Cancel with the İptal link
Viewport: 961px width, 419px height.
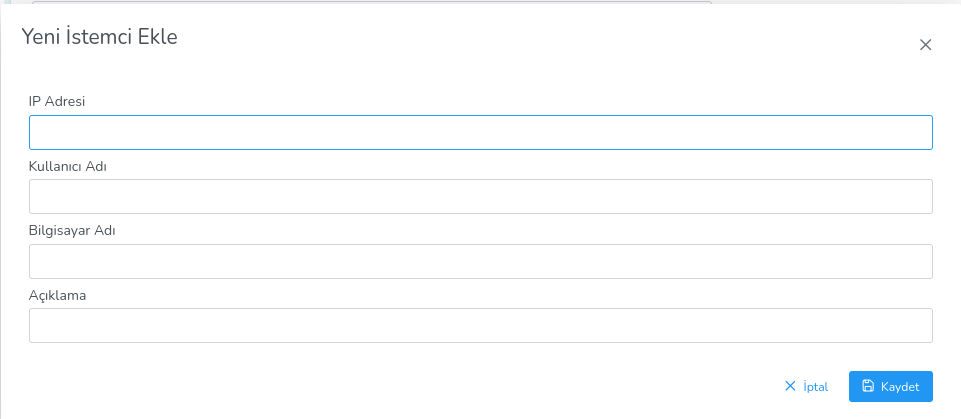point(806,386)
